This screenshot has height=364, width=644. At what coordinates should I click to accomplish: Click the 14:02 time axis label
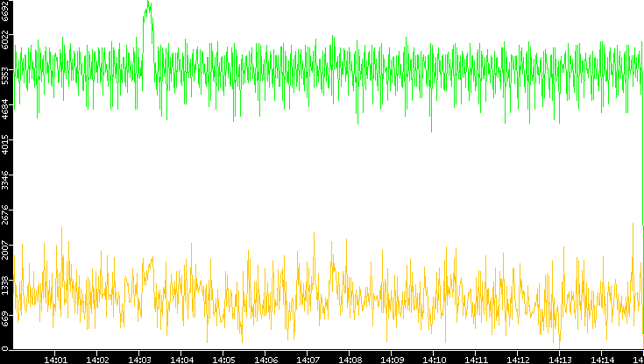(97, 360)
